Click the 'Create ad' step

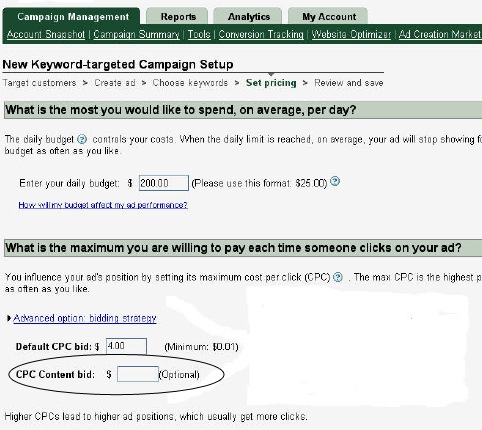115,83
